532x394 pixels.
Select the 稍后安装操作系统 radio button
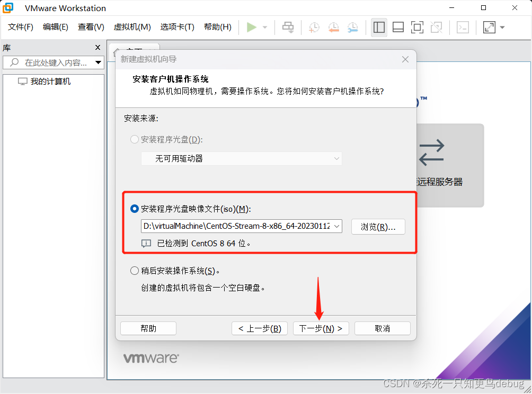tap(134, 271)
